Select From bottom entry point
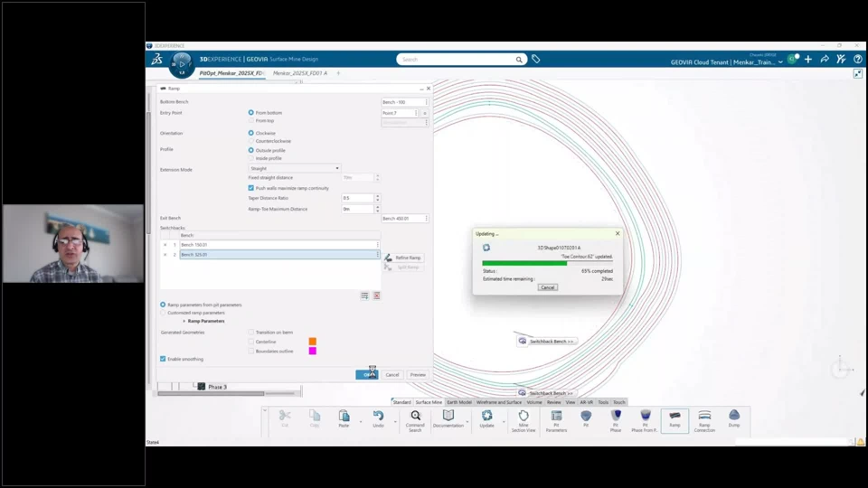The image size is (868, 488). (251, 113)
